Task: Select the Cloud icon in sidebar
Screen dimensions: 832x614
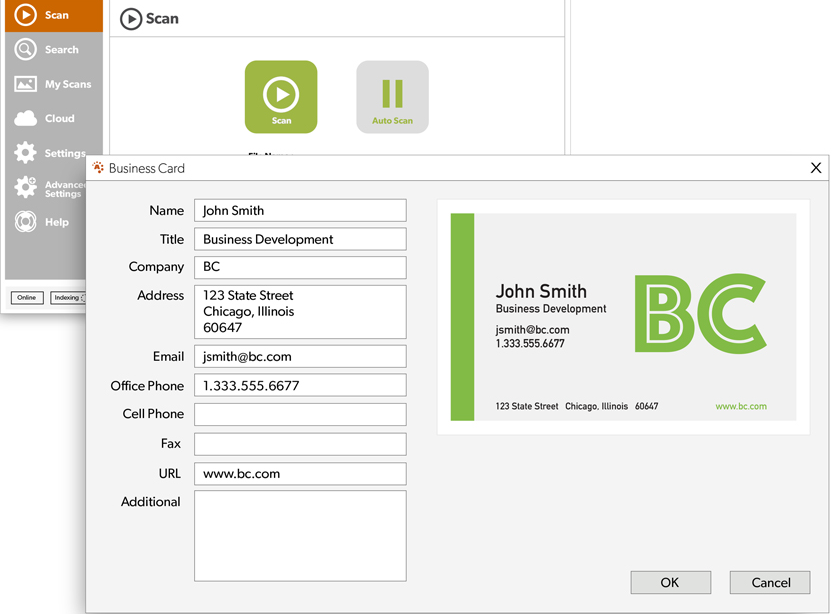Action: click(25, 118)
